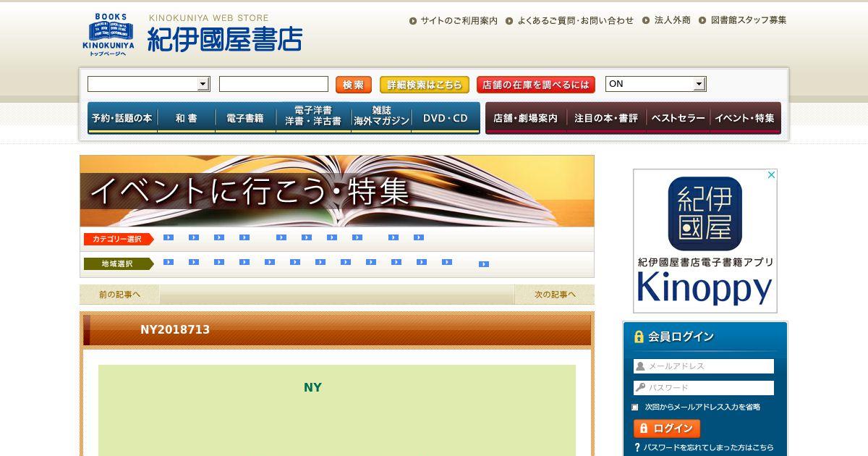Open the ON dropdown in the search bar
The height and width of the screenshot is (456, 868).
(x=655, y=84)
